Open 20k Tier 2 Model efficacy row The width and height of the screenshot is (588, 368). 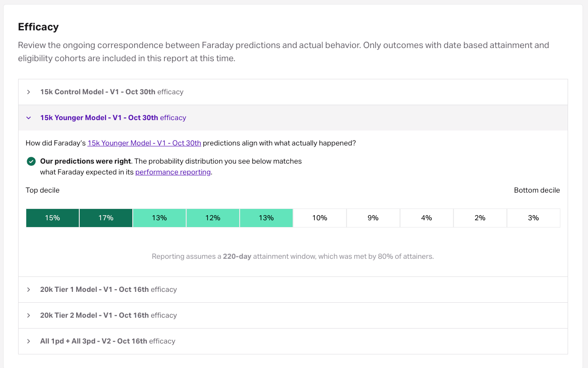click(x=108, y=315)
